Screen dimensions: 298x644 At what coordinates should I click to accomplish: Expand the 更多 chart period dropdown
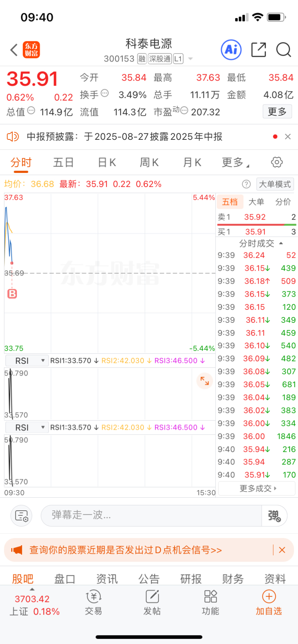[235, 162]
